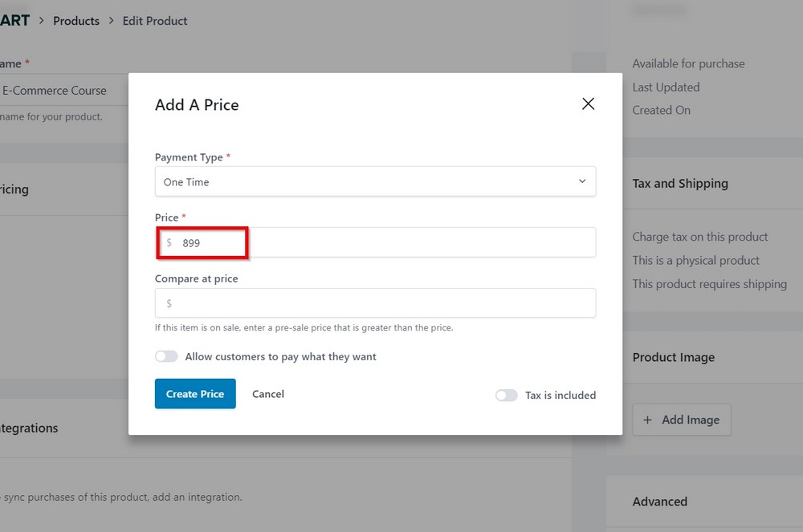Screen dimensions: 803x532
Task: Click the Create Price button
Action: point(195,394)
